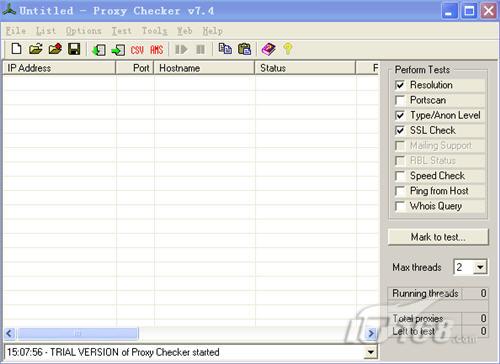
Task: Open the List menu
Action: pyautogui.click(x=46, y=31)
